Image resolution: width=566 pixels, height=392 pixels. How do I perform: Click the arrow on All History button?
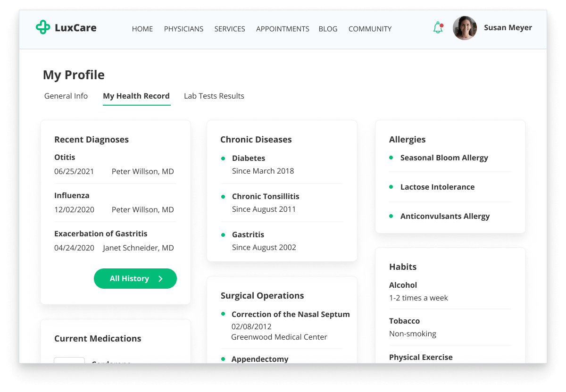pos(160,279)
